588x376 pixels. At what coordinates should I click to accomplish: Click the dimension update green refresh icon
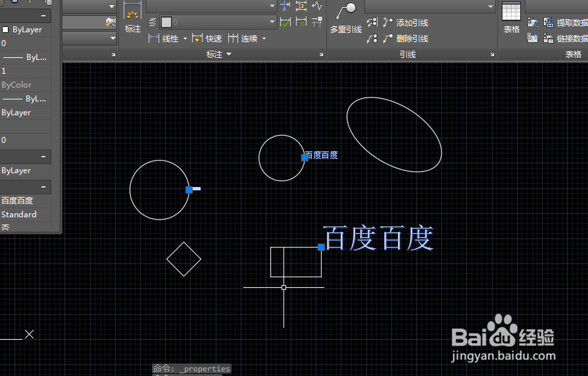coord(301,22)
